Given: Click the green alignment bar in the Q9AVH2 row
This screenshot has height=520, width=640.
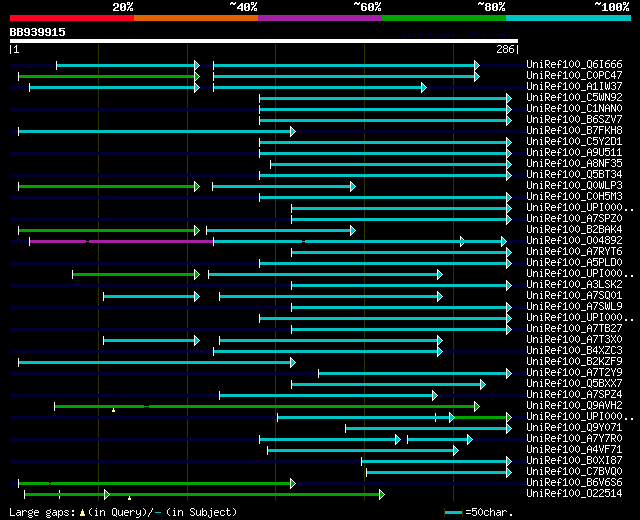Looking at the screenshot, I should point(267,407).
